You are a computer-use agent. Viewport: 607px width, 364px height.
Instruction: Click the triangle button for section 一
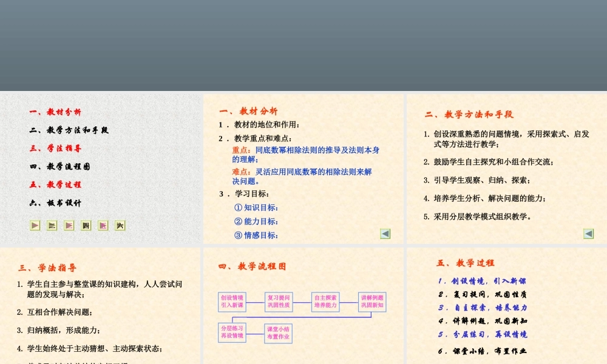[x=35, y=225]
